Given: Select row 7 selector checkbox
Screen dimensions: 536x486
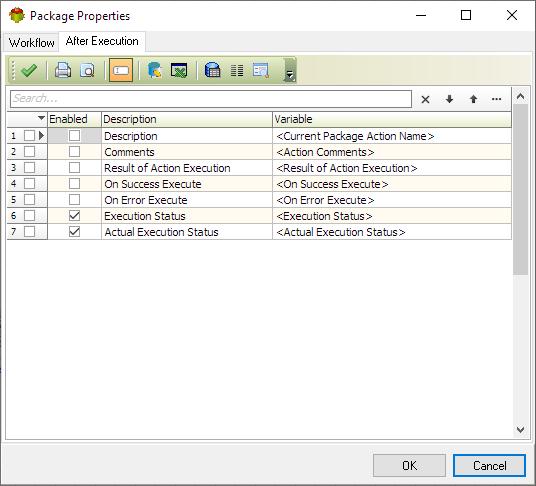Looking at the screenshot, I should coord(29,232).
